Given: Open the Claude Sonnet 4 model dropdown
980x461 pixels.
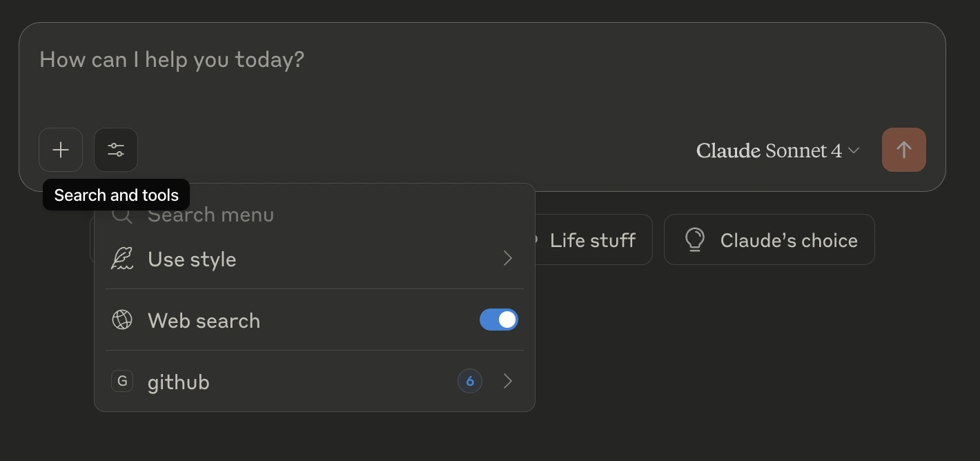Looking at the screenshot, I should pos(778,150).
